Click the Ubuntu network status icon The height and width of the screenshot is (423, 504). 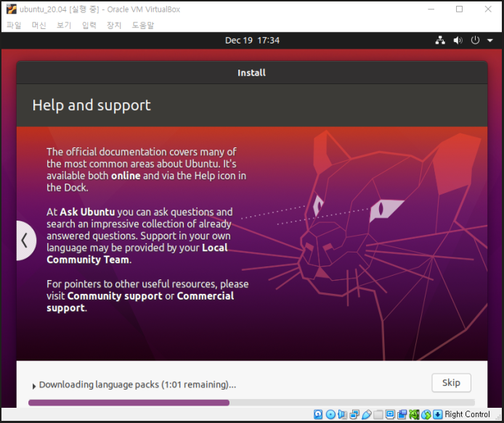[x=440, y=41]
